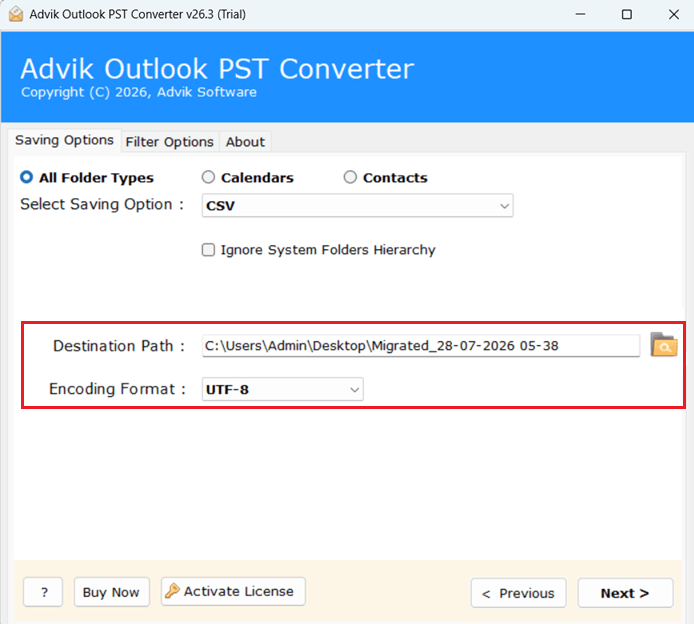This screenshot has height=624, width=694.
Task: Go back with the Previous button
Action: pos(518,593)
